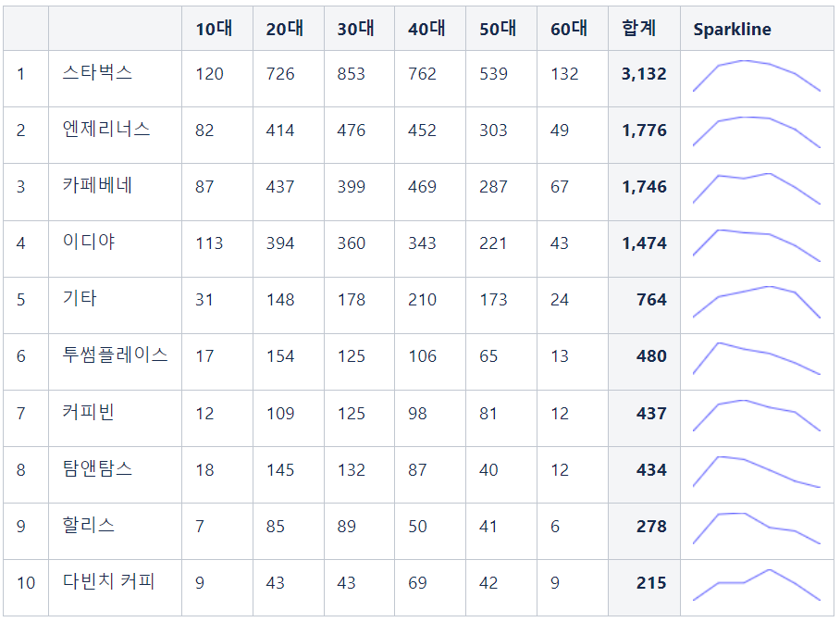
Task: Select 스타벅스 30대 value 853
Action: click(351, 73)
